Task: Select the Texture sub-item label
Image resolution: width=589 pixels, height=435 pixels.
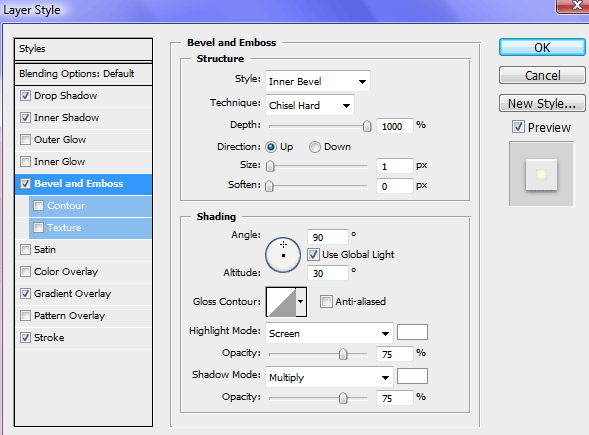Action: pos(64,228)
